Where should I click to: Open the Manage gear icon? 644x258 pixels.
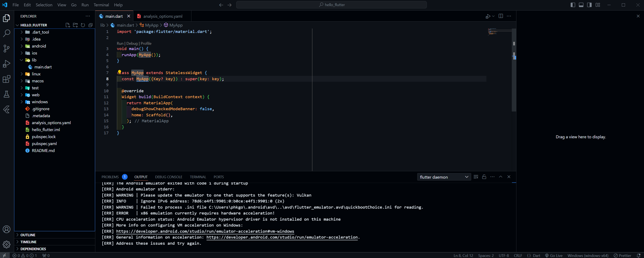[7, 244]
